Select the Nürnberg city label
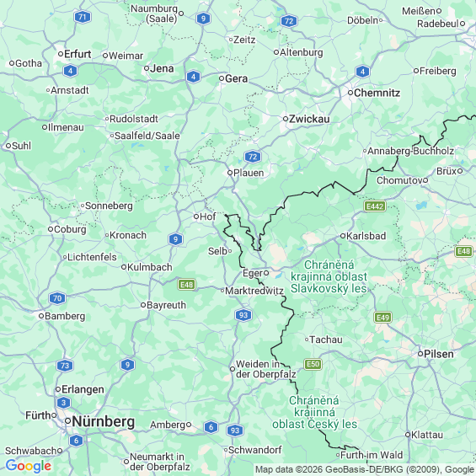Viewport: 476px width, 476px height. point(104,421)
